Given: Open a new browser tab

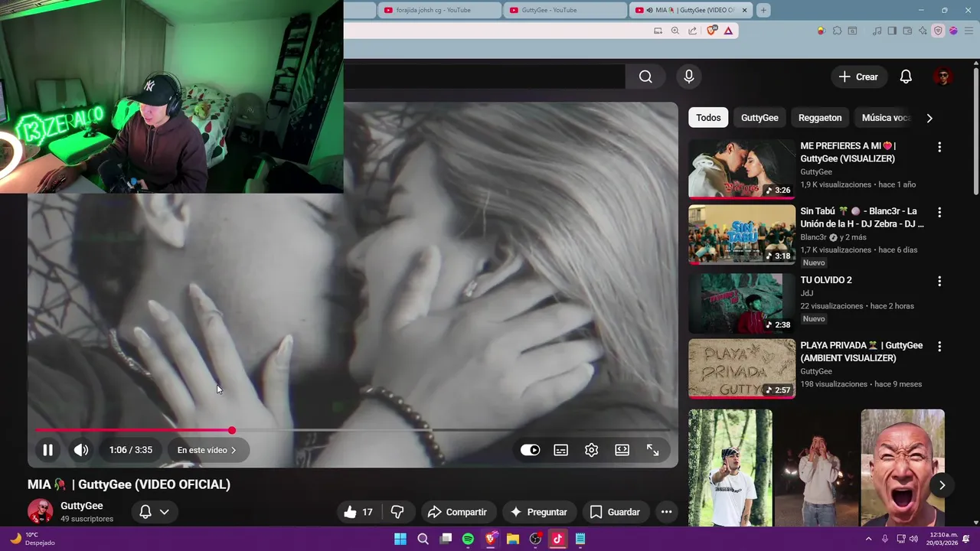Looking at the screenshot, I should pos(763,10).
